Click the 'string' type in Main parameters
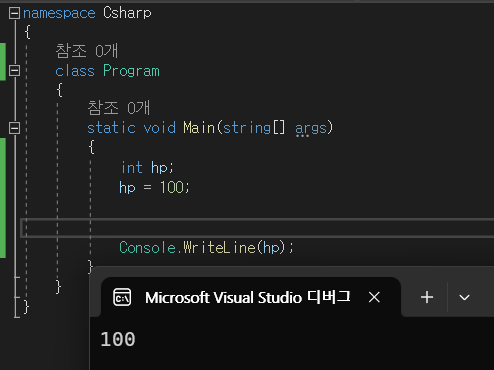The width and height of the screenshot is (494, 370). click(x=247, y=128)
